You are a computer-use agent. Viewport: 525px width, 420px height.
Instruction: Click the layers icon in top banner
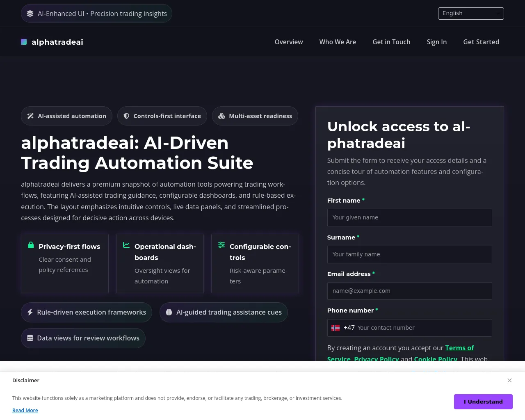30,14
